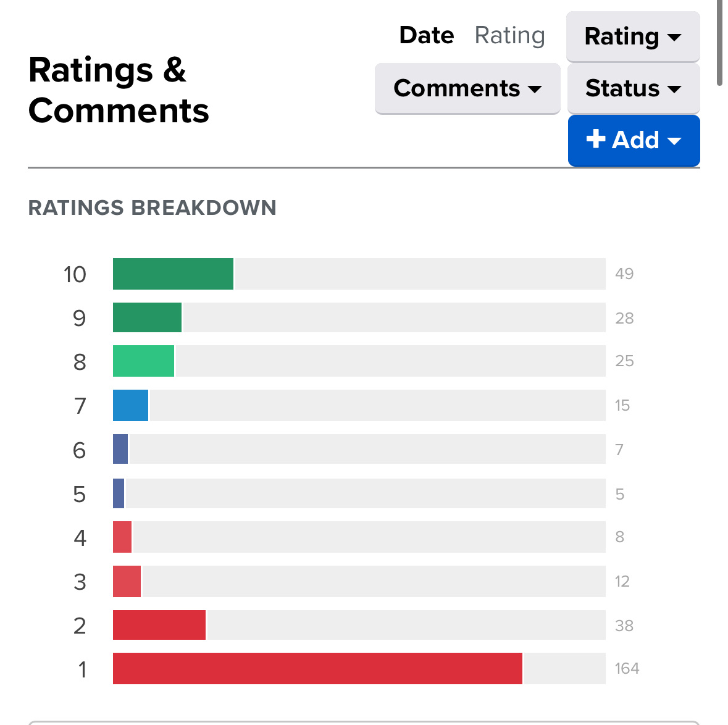Click the 164 count for rating 1
The image size is (728, 725).
pos(627,669)
